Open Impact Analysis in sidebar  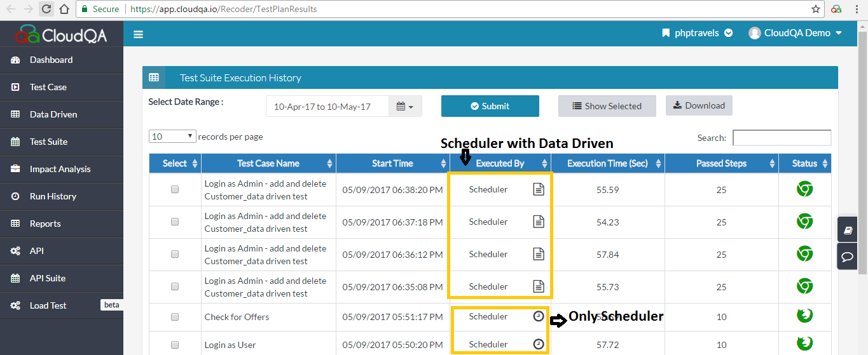click(62, 169)
